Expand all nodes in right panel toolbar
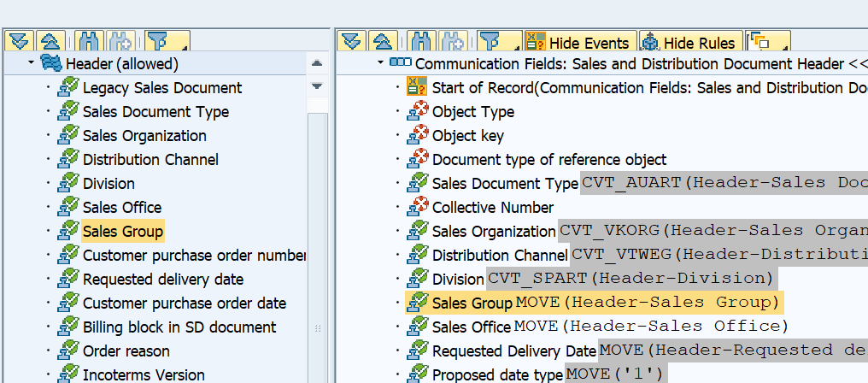868x383 pixels. [351, 42]
